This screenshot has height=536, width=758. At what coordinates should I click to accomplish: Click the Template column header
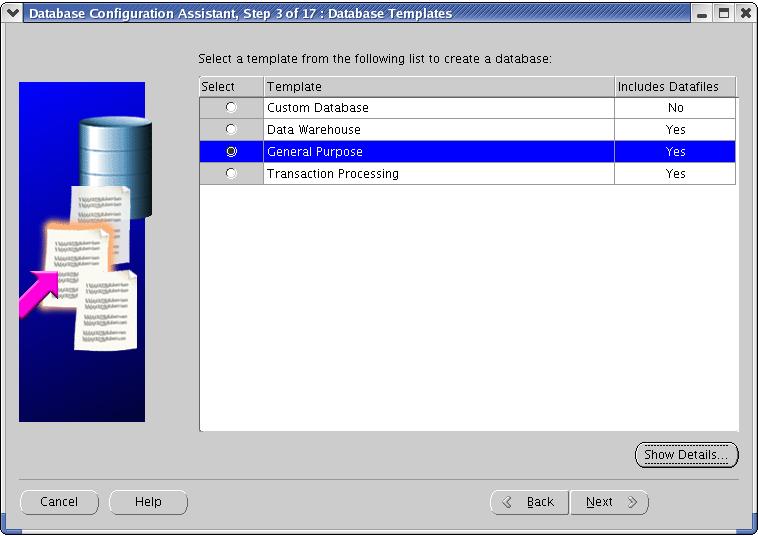click(438, 87)
